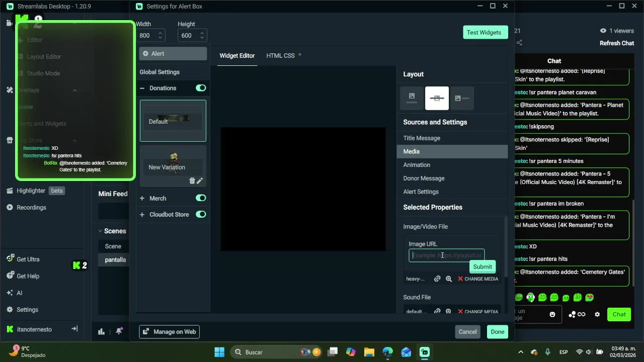Viewport: 644px width, 362px height.
Task: Show hidden system tray icons
Action: [521, 352]
